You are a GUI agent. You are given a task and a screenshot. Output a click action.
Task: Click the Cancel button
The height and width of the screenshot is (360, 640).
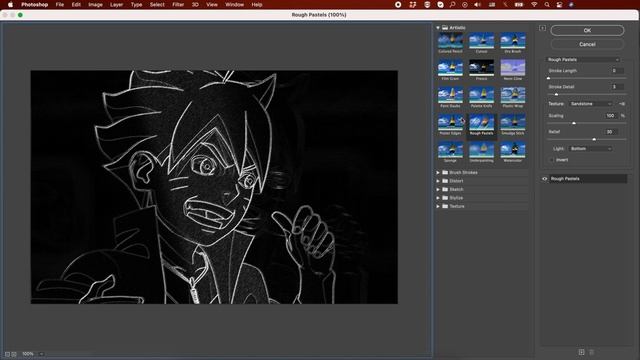click(x=587, y=44)
